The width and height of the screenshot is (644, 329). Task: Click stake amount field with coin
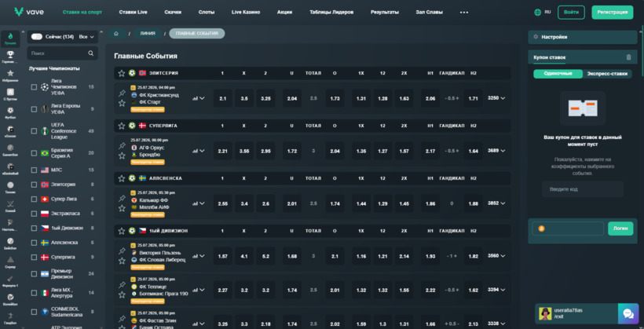tap(568, 228)
